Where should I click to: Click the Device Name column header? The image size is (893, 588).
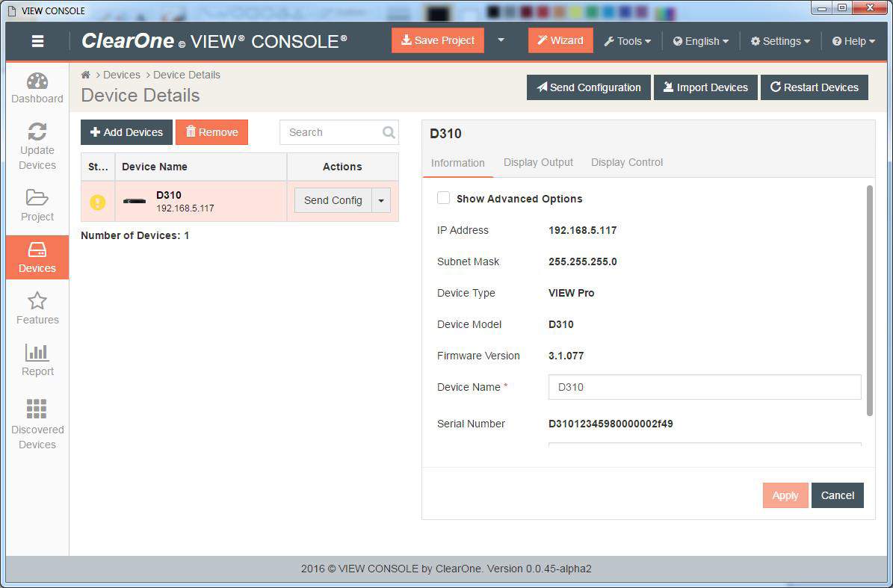201,167
